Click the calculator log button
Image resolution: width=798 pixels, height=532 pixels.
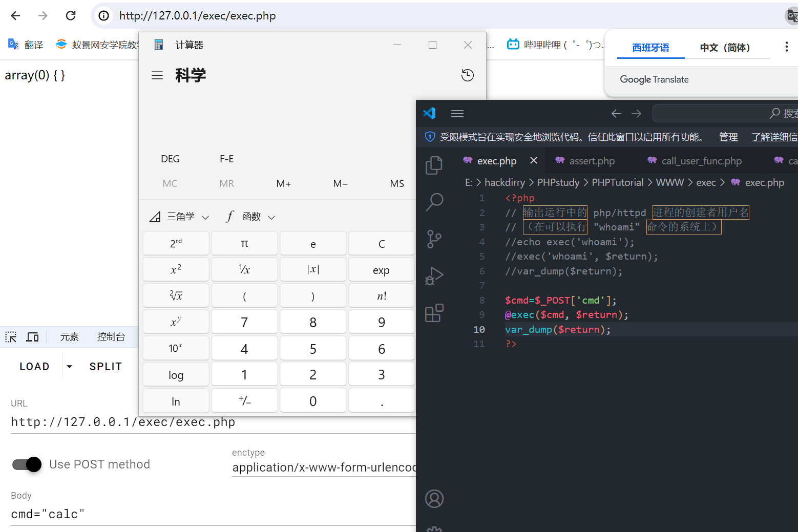(x=176, y=375)
